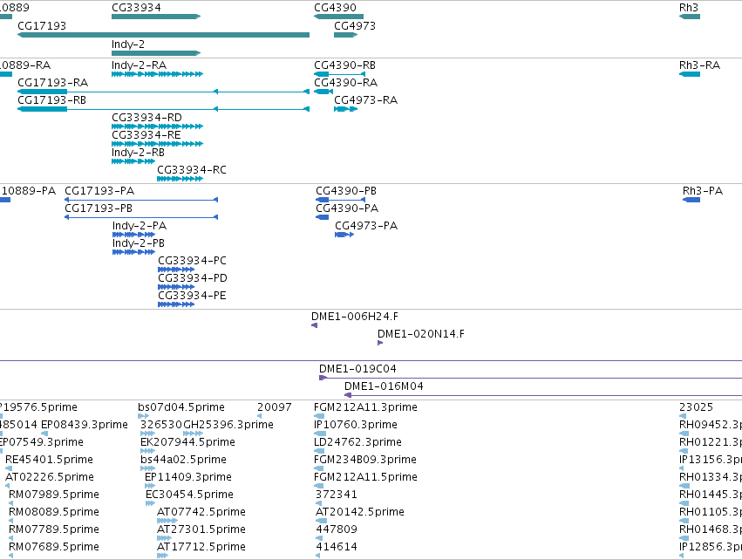The height and width of the screenshot is (560, 742).
Task: Click EST EK207944.5prime
Action: pos(147,451)
